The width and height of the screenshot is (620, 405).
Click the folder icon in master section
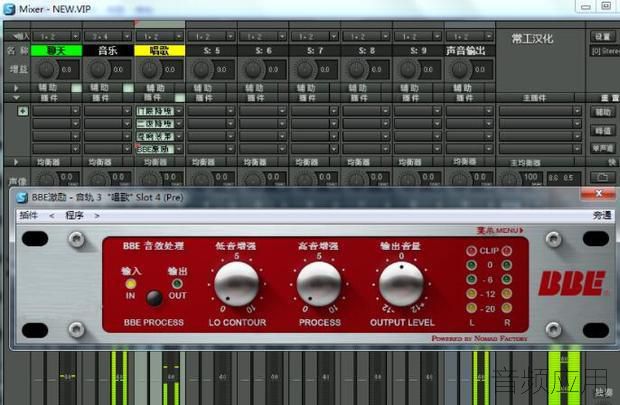tap(602, 177)
